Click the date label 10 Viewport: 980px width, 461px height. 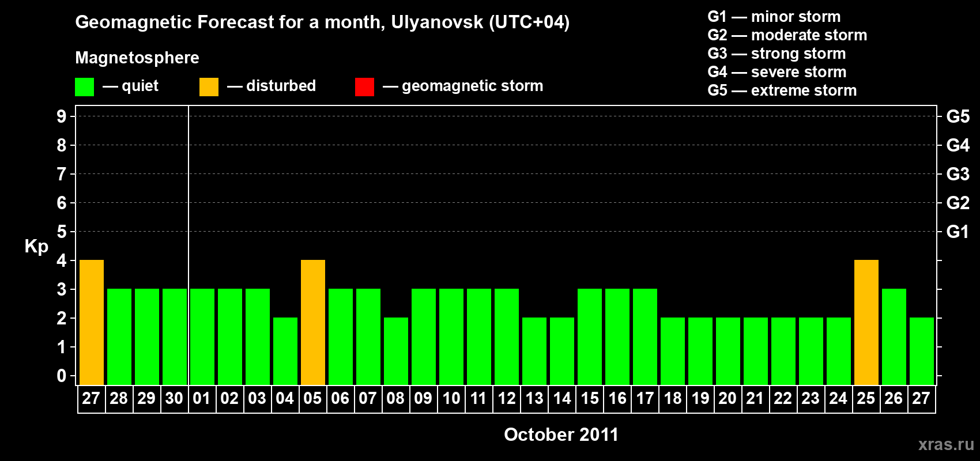[x=451, y=399]
